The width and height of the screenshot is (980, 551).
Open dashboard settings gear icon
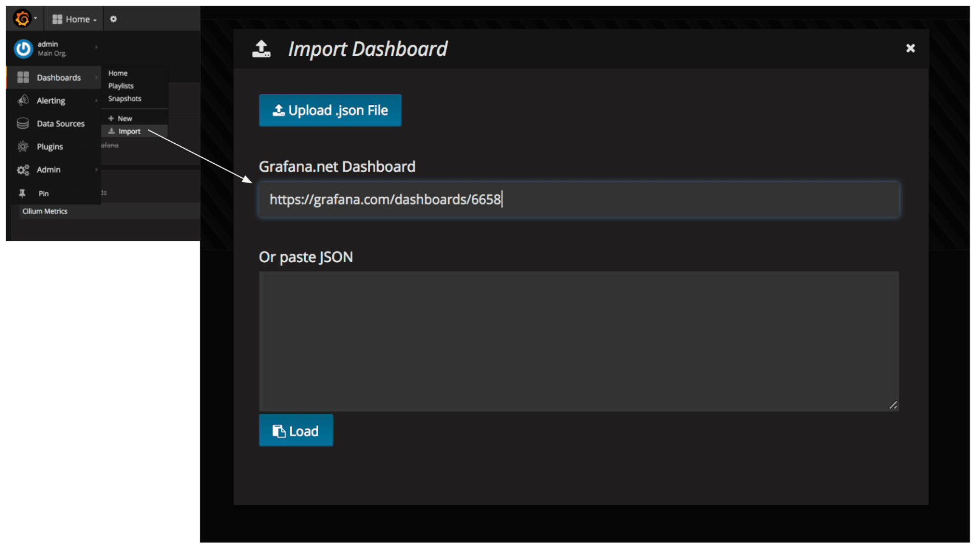click(x=114, y=19)
